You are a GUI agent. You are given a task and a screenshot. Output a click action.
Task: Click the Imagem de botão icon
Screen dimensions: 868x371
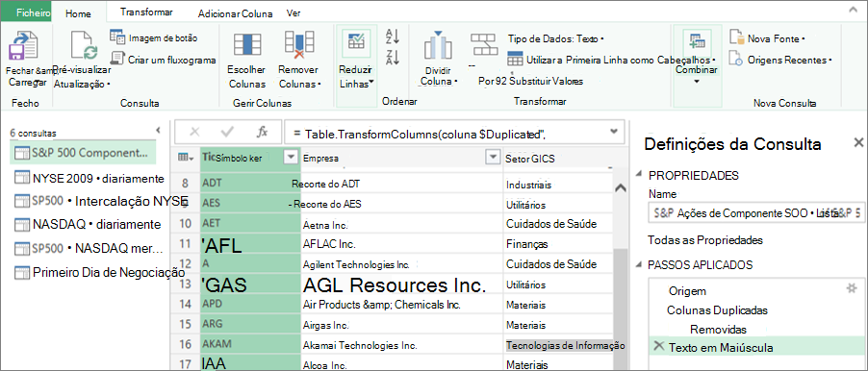pyautogui.click(x=117, y=37)
